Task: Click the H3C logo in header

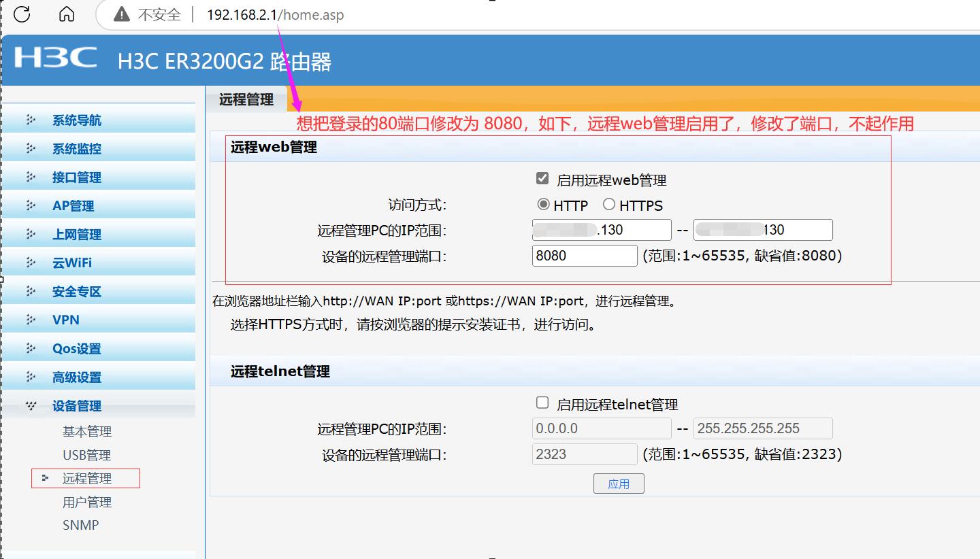Action: 56,58
